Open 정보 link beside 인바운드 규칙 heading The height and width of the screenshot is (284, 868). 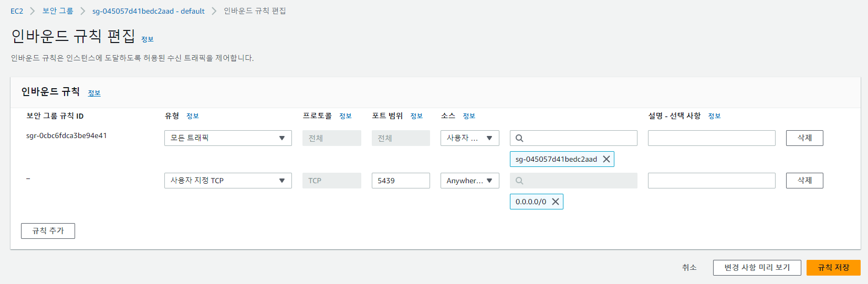click(94, 93)
